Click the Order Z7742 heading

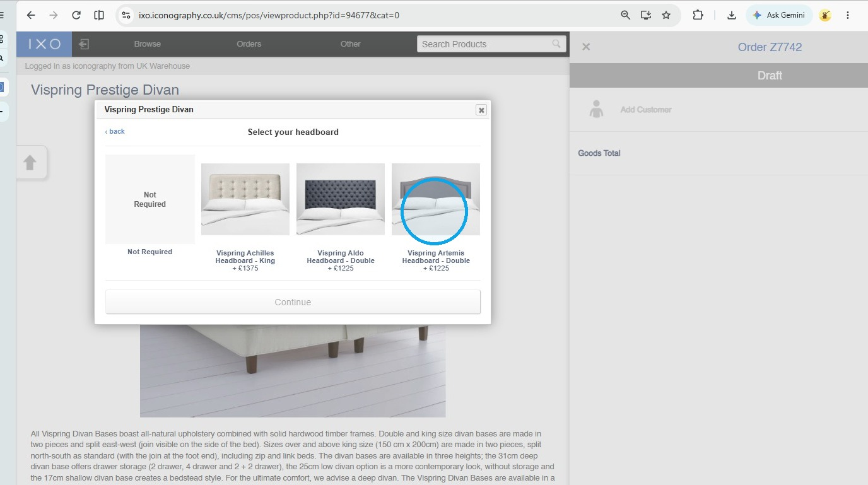(770, 47)
